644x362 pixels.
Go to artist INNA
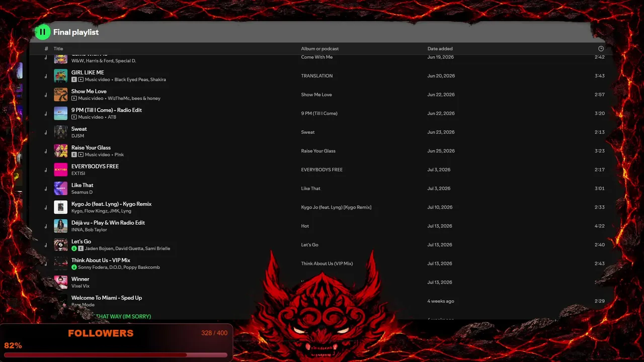pos(77,230)
